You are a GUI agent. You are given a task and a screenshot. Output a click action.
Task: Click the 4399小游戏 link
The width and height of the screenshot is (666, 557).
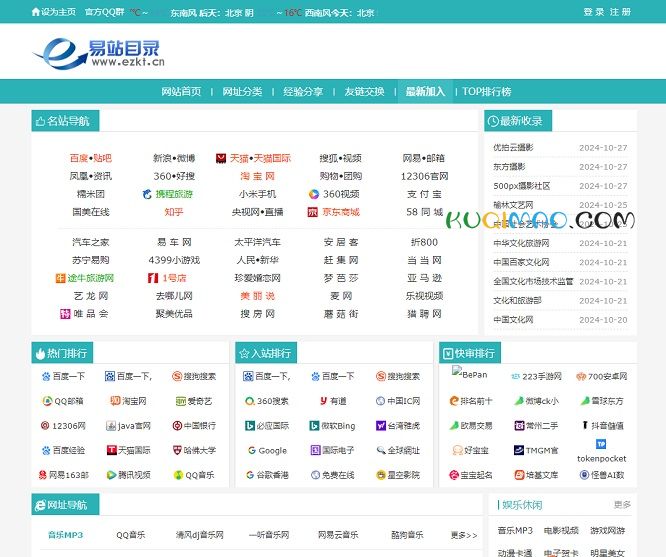pyautogui.click(x=174, y=260)
